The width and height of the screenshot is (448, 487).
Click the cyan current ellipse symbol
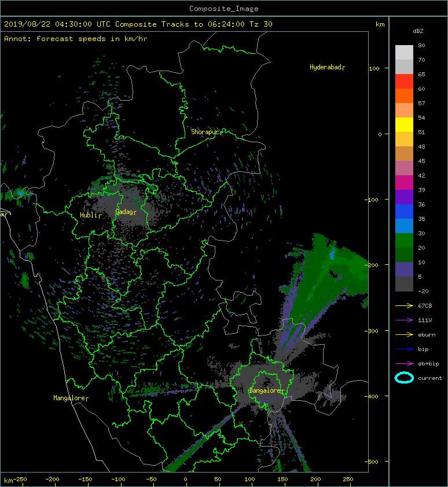pos(404,378)
